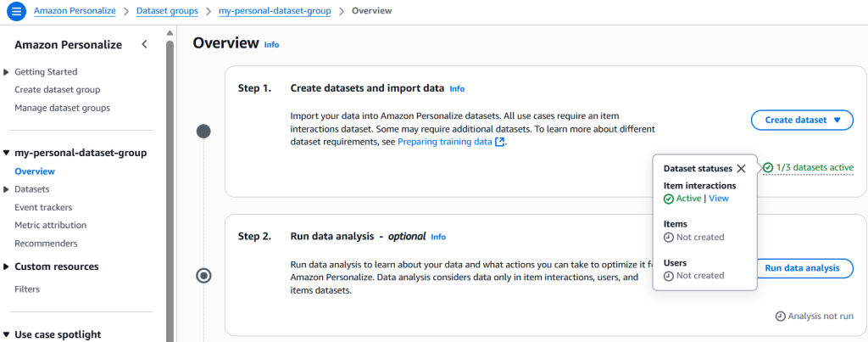Click the Items Not created status
868x342 pixels.
[x=693, y=238]
